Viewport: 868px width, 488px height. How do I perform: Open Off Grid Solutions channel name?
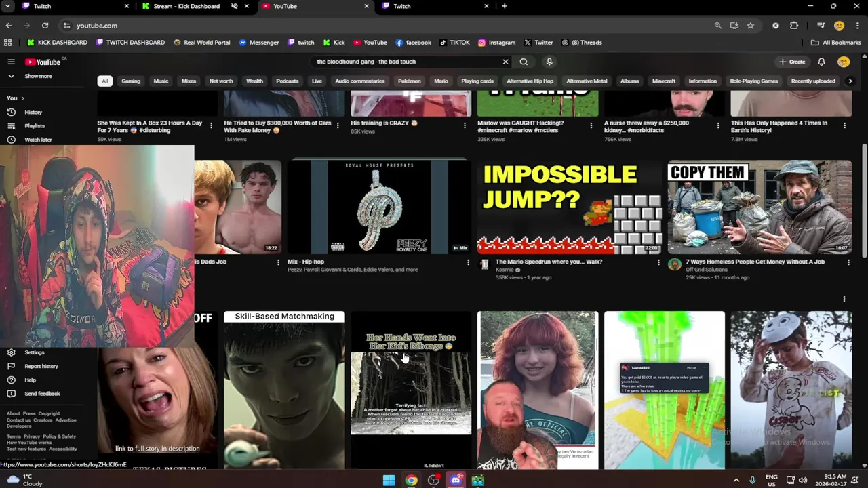(x=706, y=270)
